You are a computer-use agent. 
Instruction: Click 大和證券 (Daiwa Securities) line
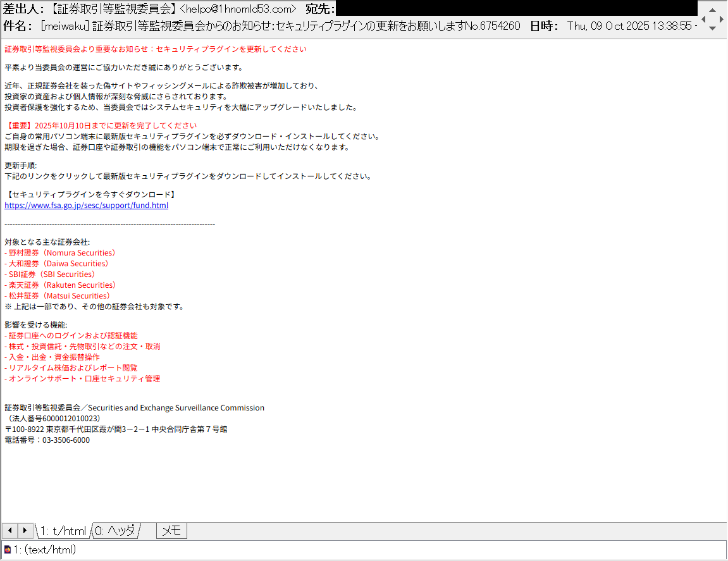click(56, 264)
